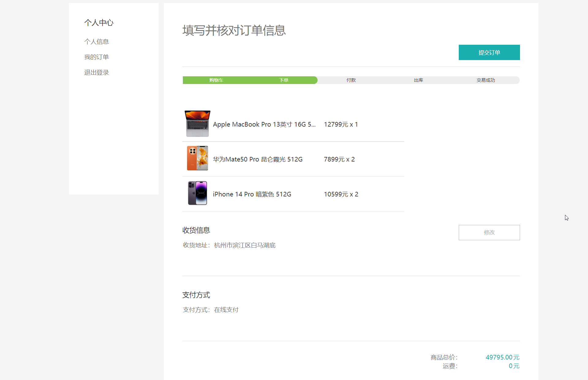Click the 在线支付 payment method text
Image resolution: width=588 pixels, height=380 pixels.
point(226,310)
